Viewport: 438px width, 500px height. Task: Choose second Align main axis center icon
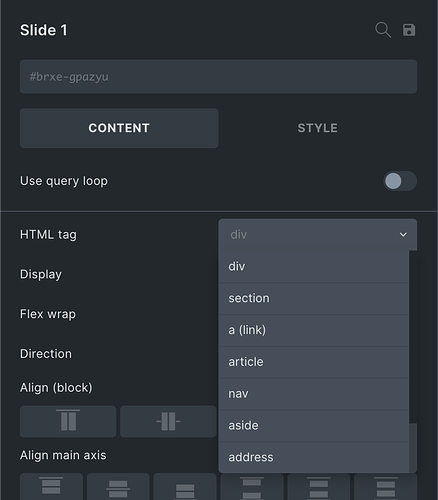point(118,487)
